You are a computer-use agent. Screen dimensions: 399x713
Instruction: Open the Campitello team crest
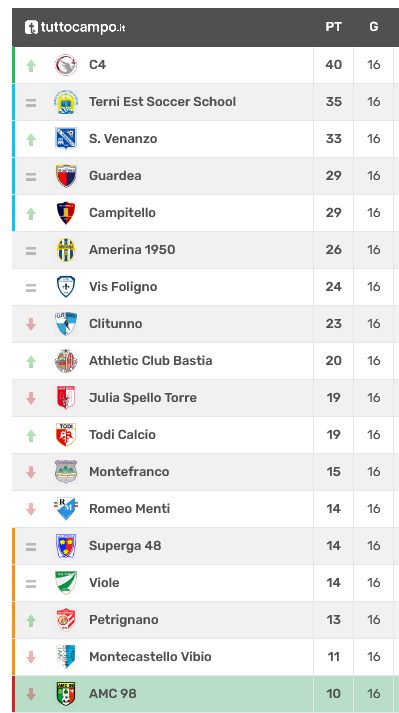click(66, 213)
